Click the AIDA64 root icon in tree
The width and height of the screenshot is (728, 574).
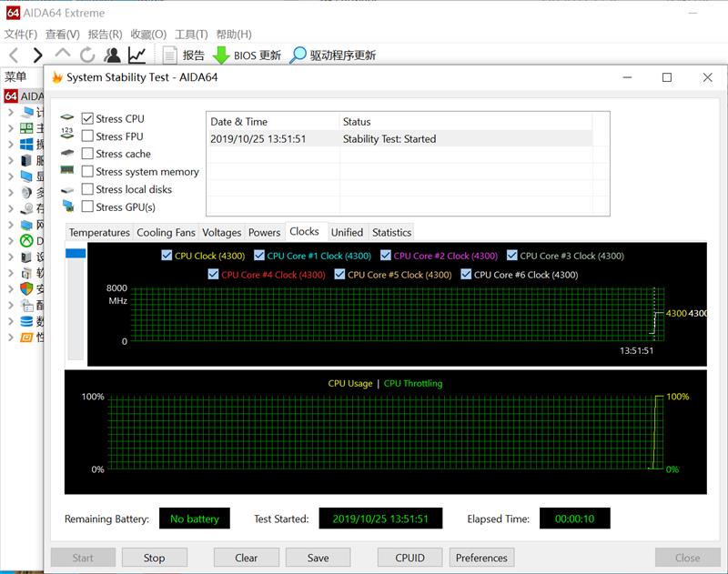[11, 96]
